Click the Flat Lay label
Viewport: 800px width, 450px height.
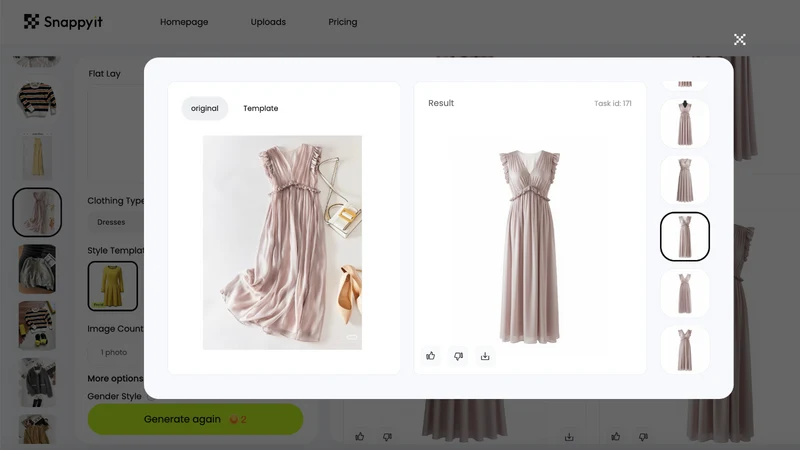pos(105,73)
